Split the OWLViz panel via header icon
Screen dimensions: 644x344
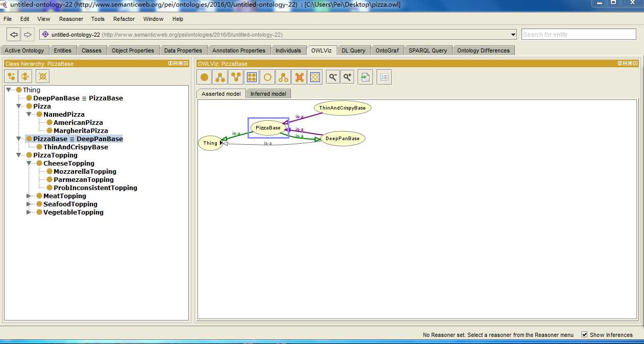pyautogui.click(x=620, y=63)
